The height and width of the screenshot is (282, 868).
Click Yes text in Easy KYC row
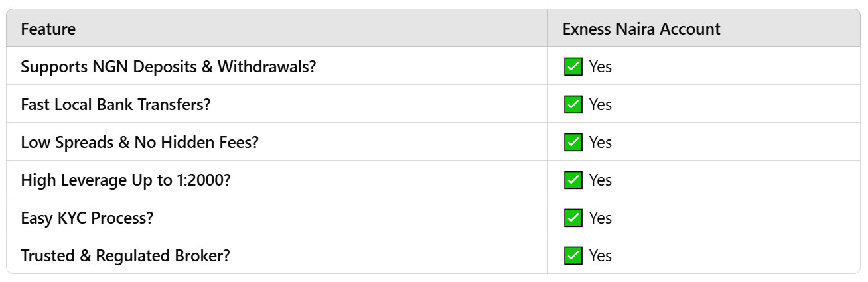pyautogui.click(x=601, y=218)
